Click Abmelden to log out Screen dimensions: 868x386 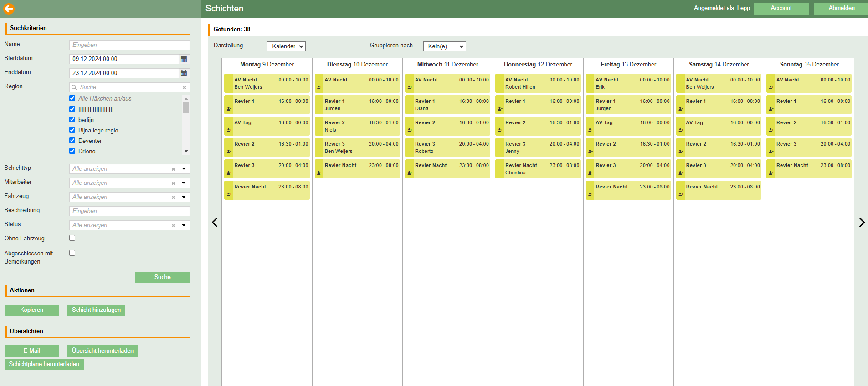click(x=841, y=8)
